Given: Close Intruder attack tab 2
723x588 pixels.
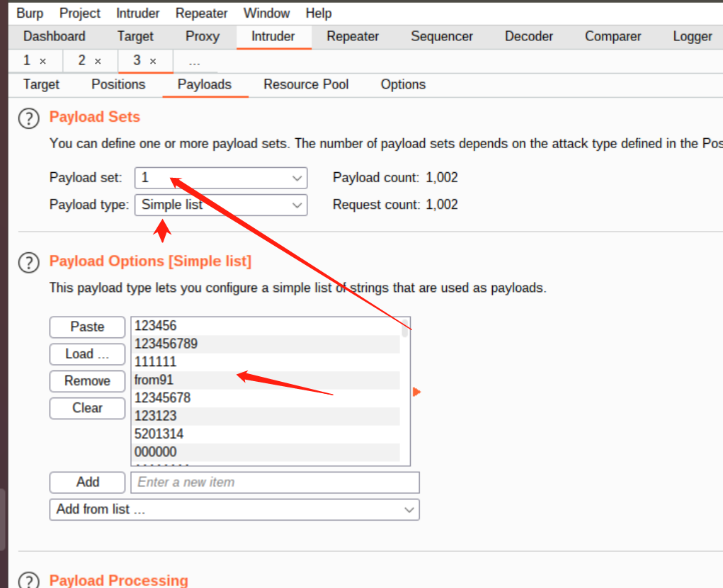Looking at the screenshot, I should [x=98, y=61].
